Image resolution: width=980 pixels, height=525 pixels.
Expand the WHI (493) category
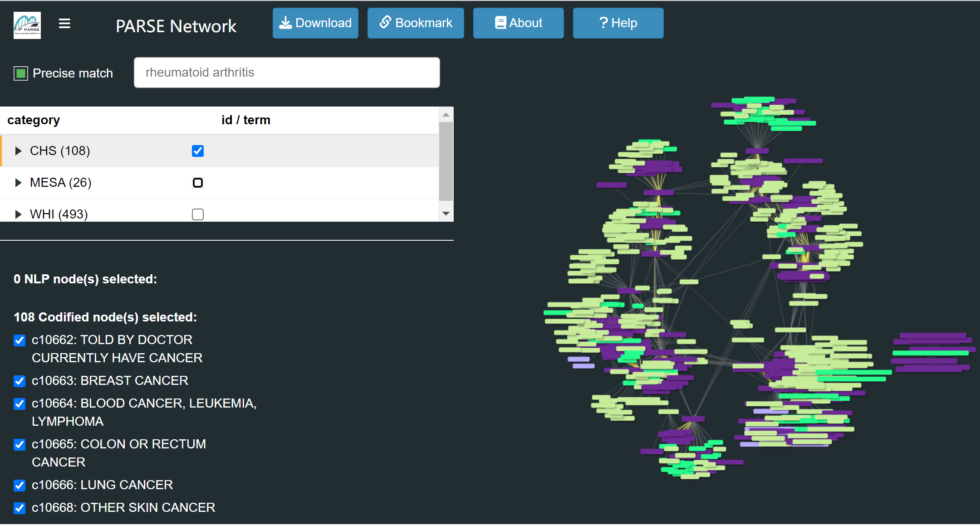point(18,214)
